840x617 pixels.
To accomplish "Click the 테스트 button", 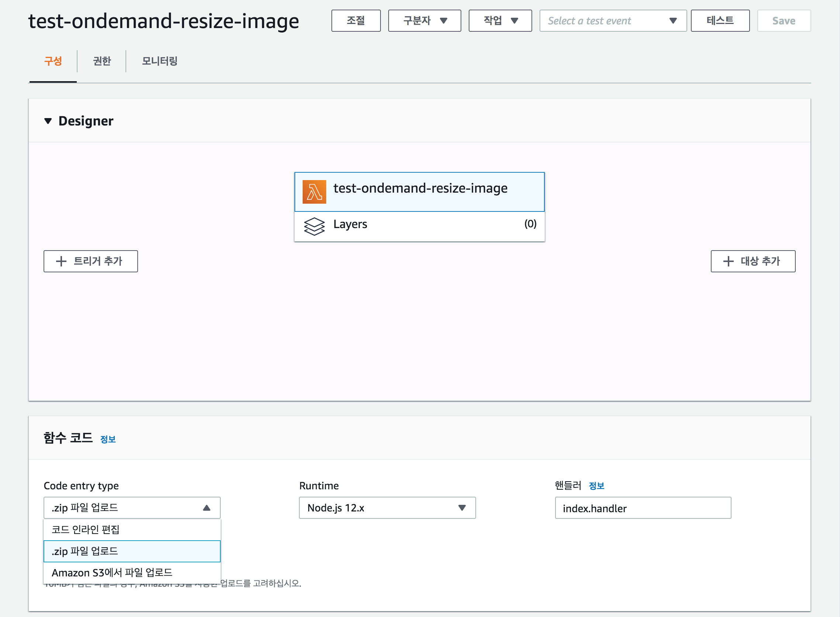I will (720, 21).
